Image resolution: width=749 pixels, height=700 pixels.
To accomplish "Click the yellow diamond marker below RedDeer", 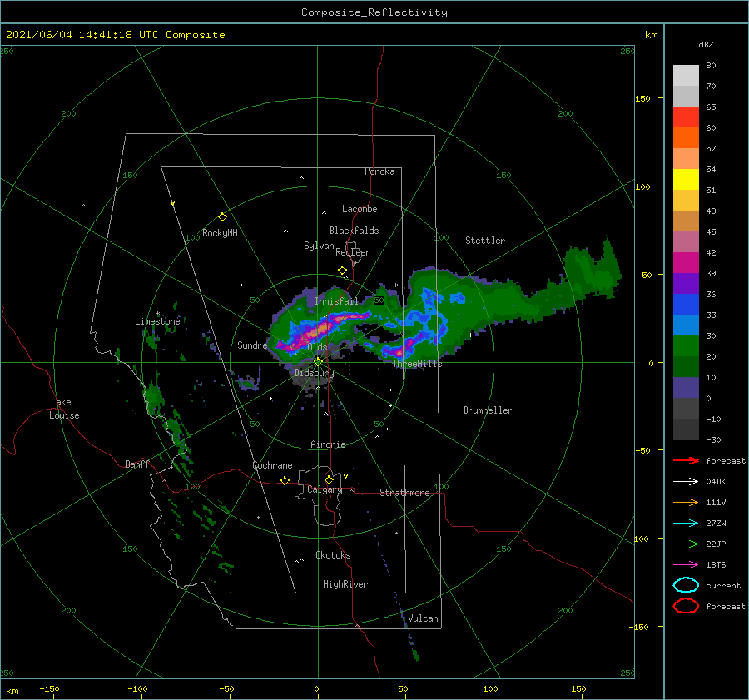I will (x=342, y=271).
